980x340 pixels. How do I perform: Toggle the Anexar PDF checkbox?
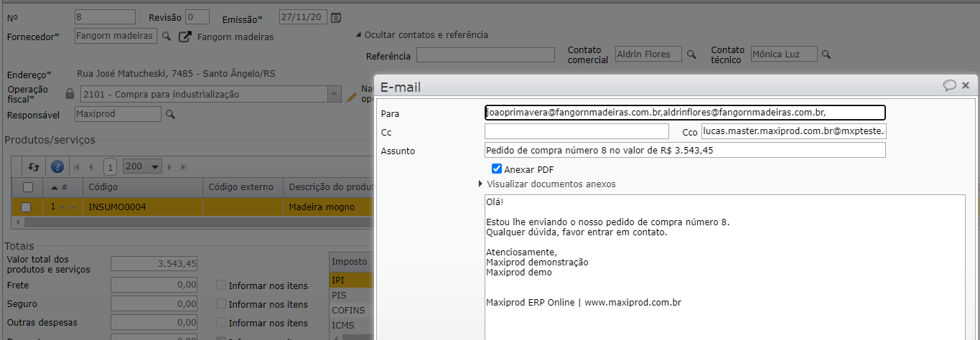click(x=496, y=169)
